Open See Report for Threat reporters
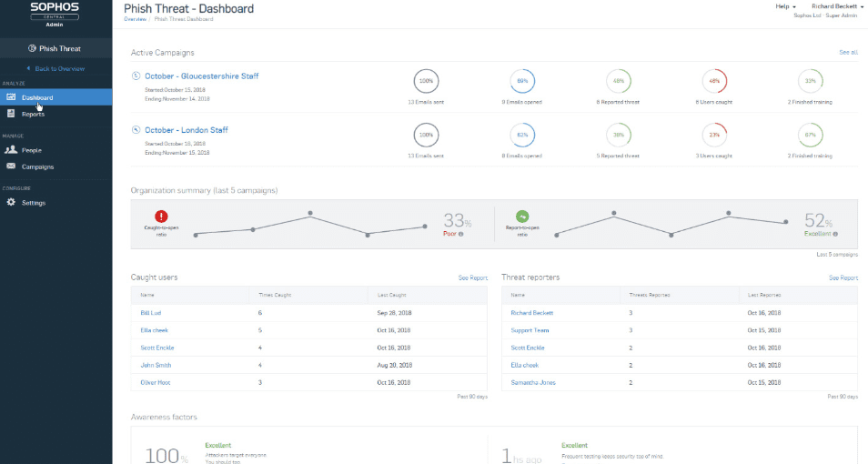This screenshot has width=868, height=464. point(843,277)
